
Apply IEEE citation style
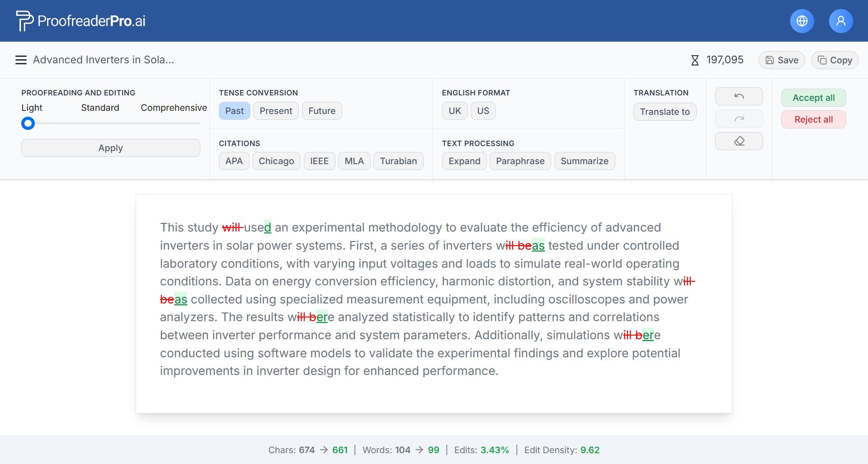tap(319, 161)
